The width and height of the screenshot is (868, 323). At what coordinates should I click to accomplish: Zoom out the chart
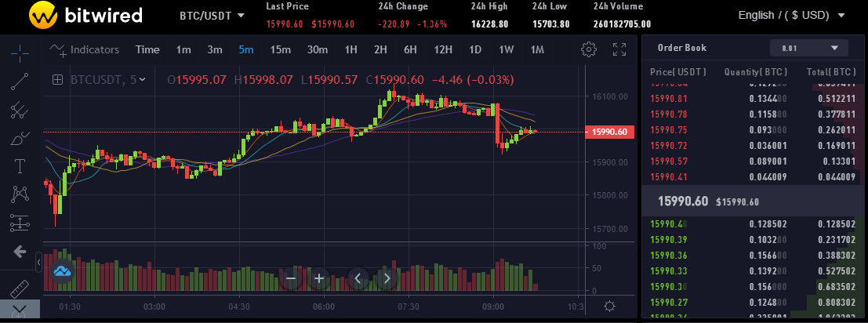pos(291,278)
